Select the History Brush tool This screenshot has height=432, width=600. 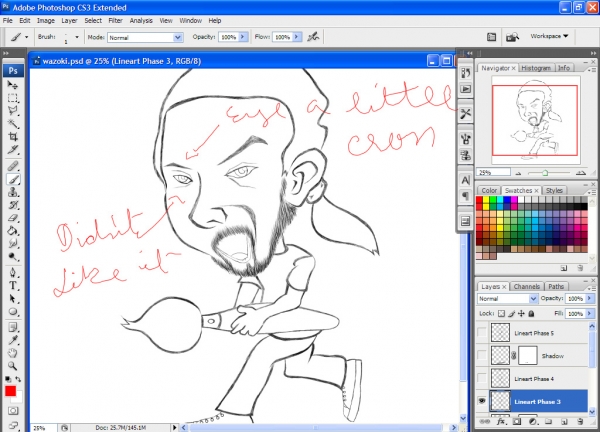click(x=13, y=205)
